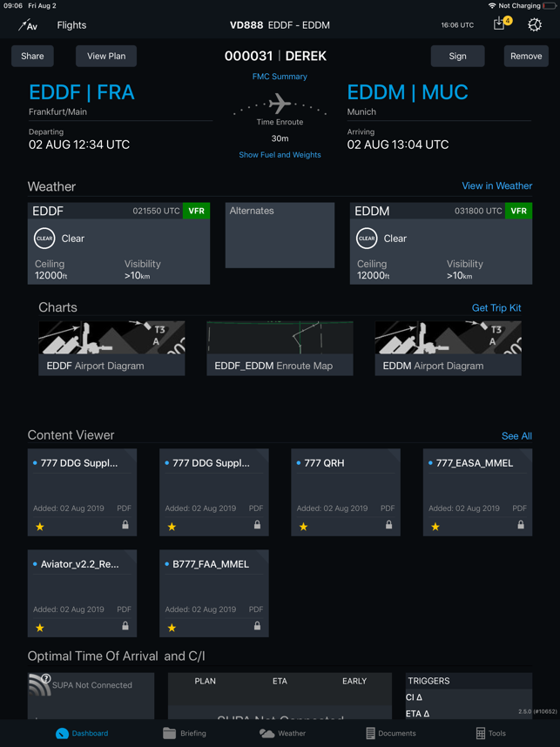
Task: Tap the Aviator airplane logo
Action: tap(27, 25)
